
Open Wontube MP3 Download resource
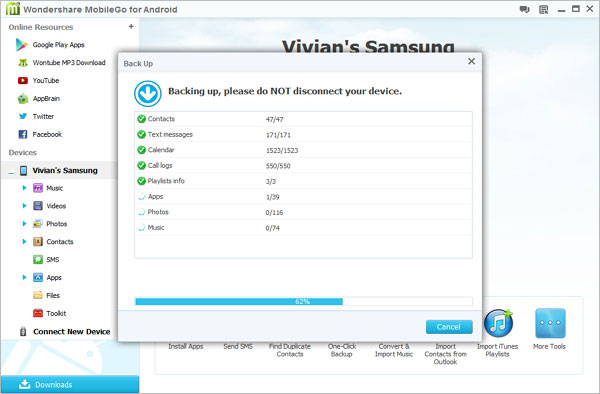61,63
